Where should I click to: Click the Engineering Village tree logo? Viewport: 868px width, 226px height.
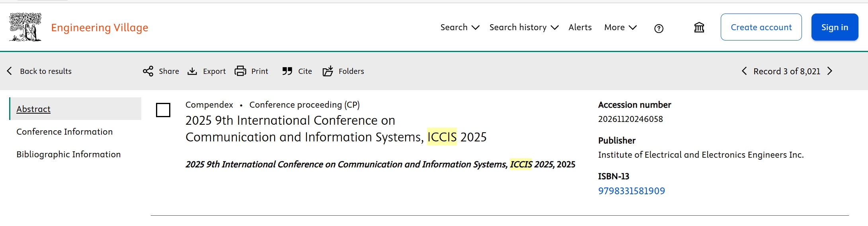coord(25,27)
